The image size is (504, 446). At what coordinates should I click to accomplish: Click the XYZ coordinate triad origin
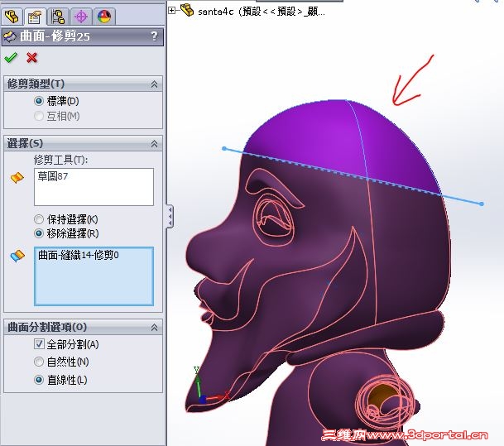(203, 400)
